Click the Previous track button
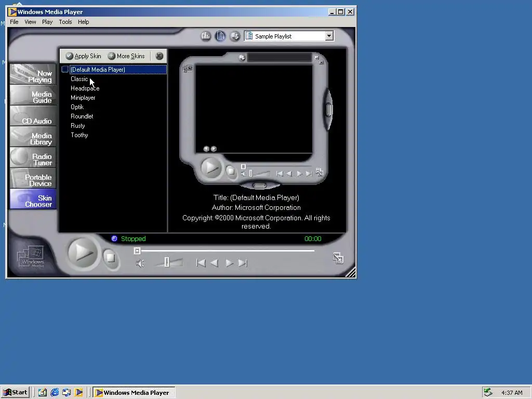The height and width of the screenshot is (399, 532). 201,263
